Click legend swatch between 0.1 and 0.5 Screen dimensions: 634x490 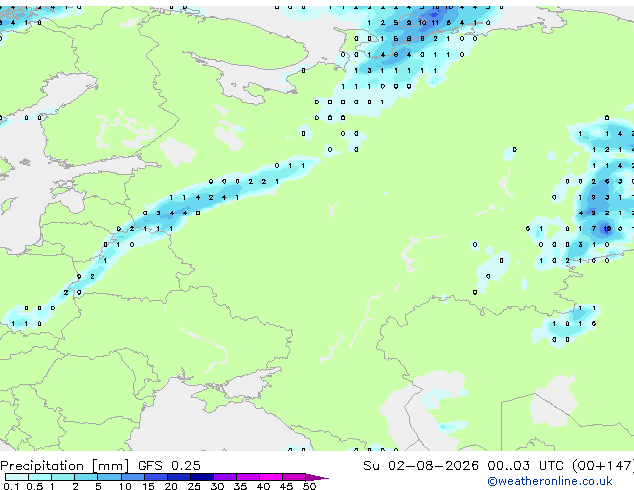pyautogui.click(x=17, y=477)
